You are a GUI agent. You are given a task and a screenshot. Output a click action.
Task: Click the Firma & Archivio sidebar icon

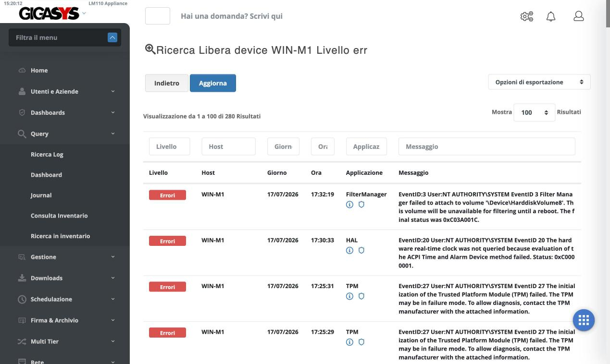[22, 320]
